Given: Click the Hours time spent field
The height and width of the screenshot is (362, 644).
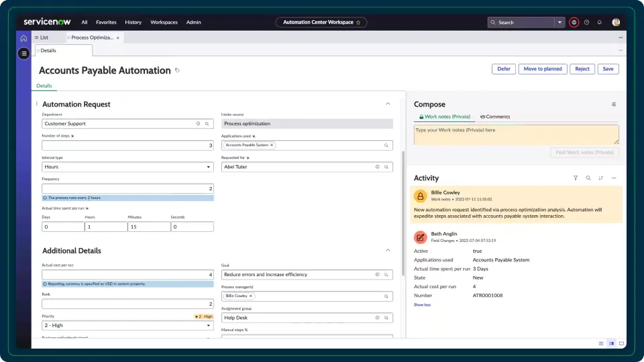Looking at the screenshot, I should click(106, 227).
